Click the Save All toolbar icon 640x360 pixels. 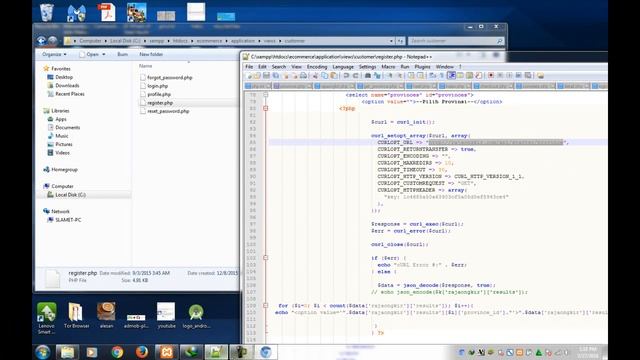click(x=276, y=76)
